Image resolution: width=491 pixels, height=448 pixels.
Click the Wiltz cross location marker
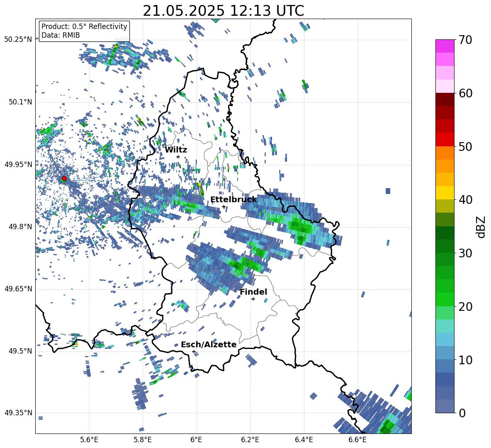coord(178,157)
